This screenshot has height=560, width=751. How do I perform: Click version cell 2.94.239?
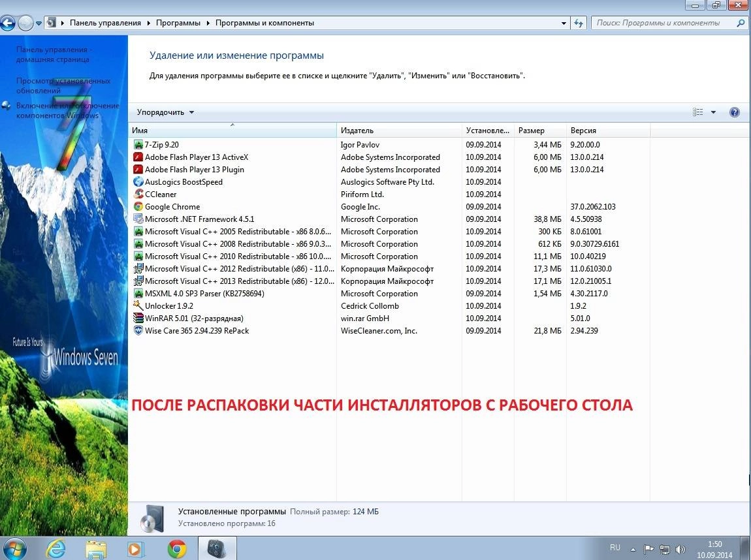(x=584, y=331)
